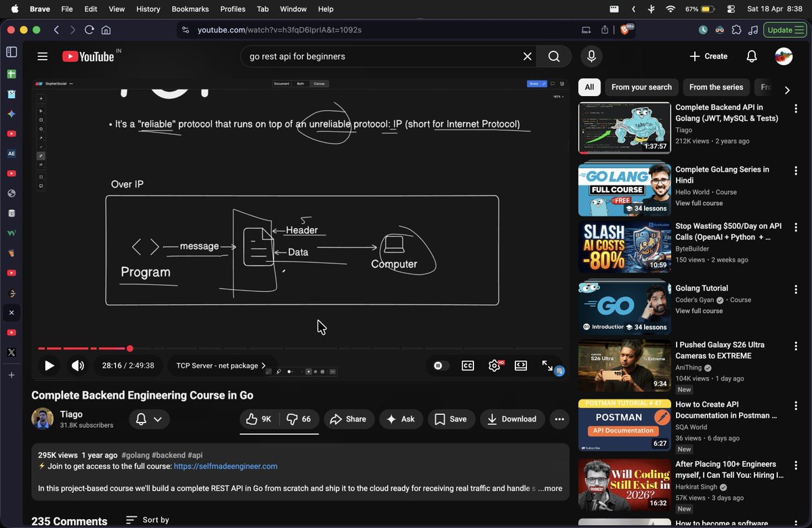Mute the video volume
Viewport: 812px width, 528px height.
pyautogui.click(x=78, y=366)
